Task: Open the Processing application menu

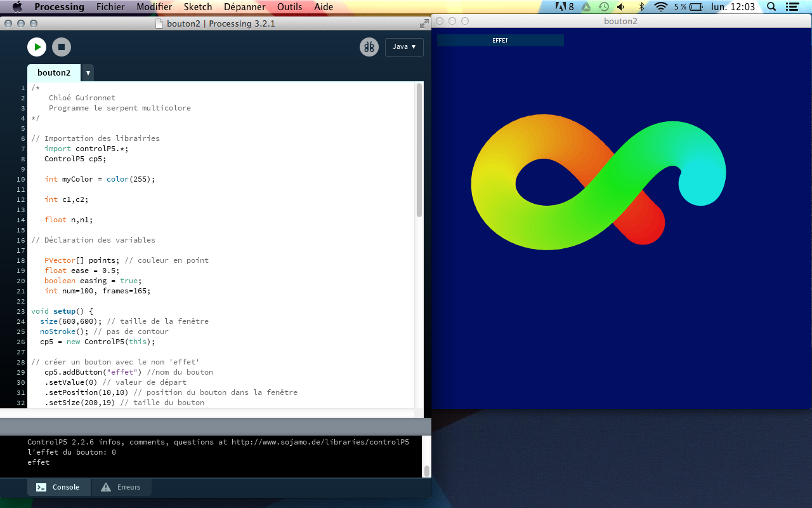Action: coord(59,7)
